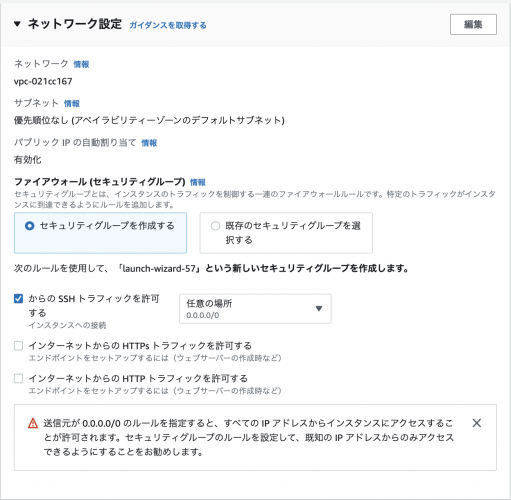Click the HTTPS トラフィック label text
The height and width of the screenshot is (500, 511).
point(140,346)
